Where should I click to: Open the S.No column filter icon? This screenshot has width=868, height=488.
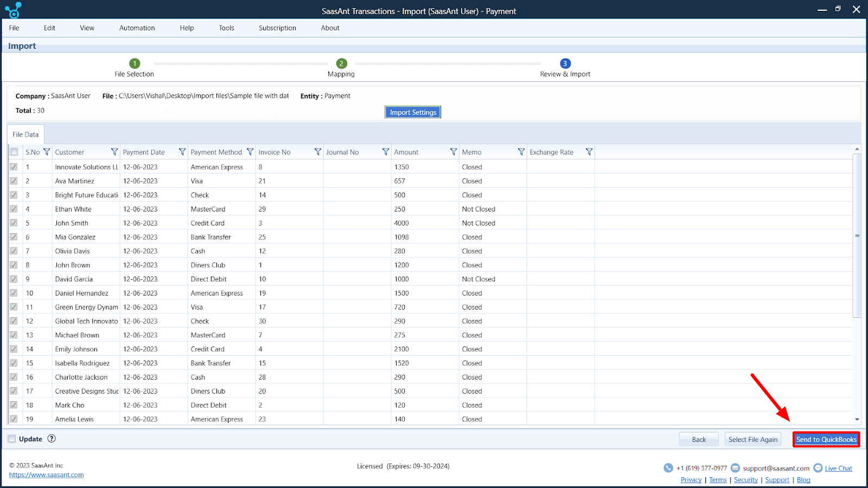(x=47, y=152)
